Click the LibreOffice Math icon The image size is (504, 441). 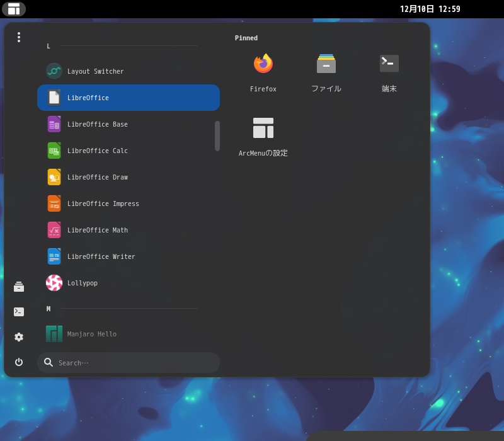pyautogui.click(x=54, y=230)
